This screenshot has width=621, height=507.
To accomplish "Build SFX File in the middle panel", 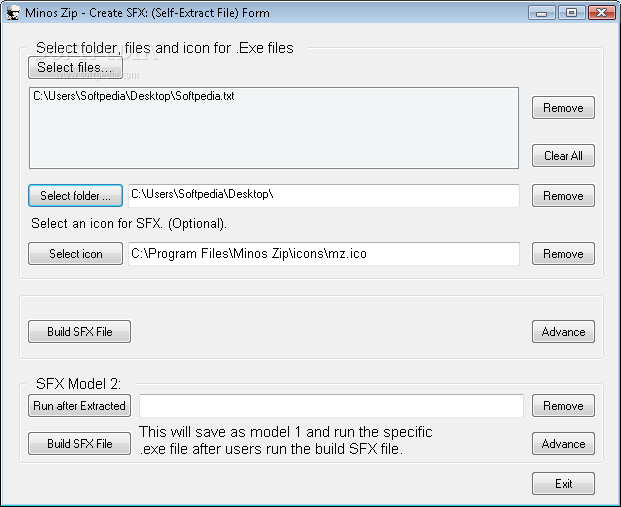I will 79,332.
